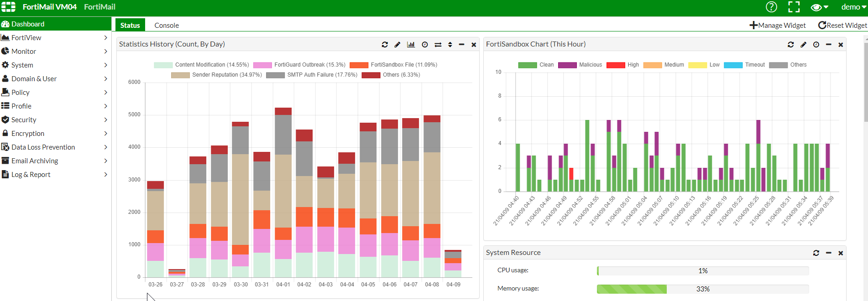868x301 pixels.
Task: Switch to the Console tab
Action: point(167,25)
